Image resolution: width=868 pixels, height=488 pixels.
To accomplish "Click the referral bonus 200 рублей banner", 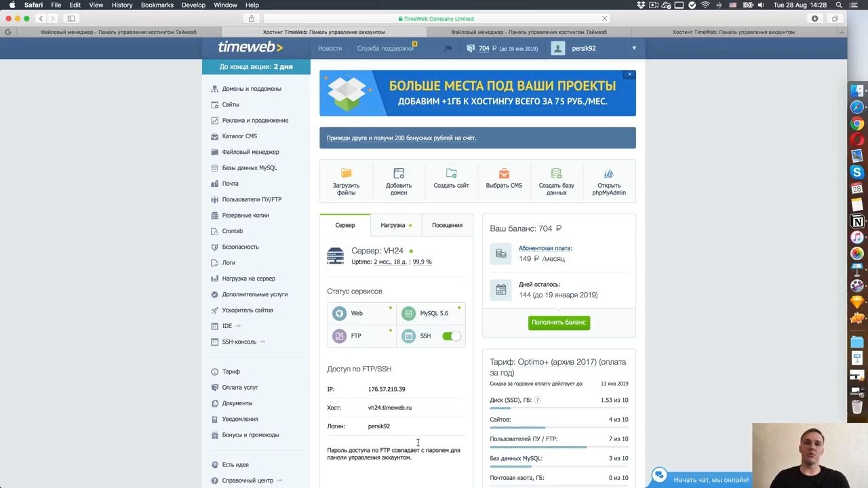I will [x=477, y=138].
